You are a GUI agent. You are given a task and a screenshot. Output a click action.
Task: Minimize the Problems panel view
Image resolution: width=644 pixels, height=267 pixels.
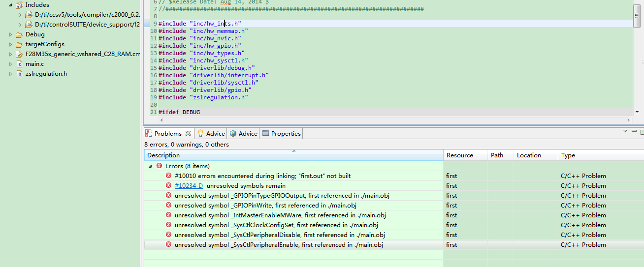634,131
